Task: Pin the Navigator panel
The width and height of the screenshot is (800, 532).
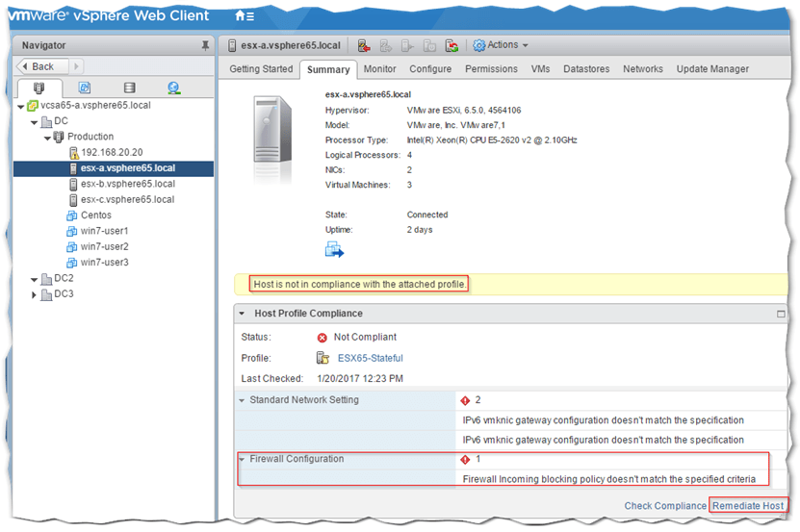Action: click(x=205, y=45)
